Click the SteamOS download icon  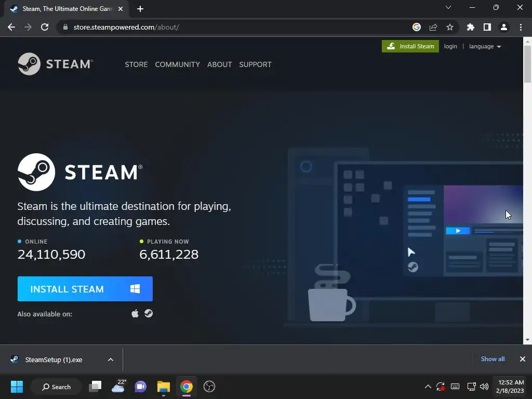tap(149, 313)
